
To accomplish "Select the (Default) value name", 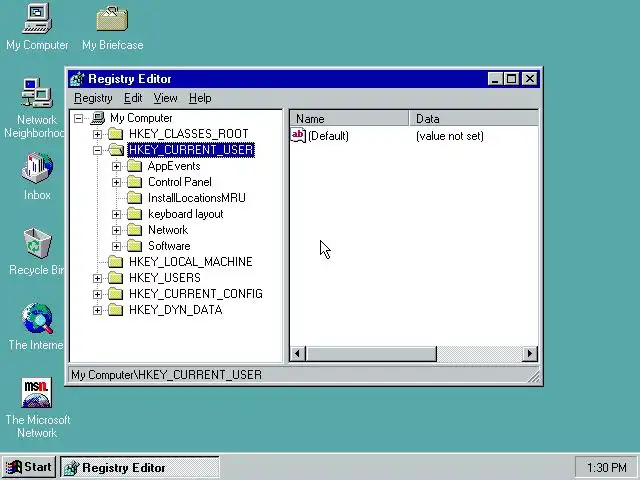I will (x=328, y=136).
